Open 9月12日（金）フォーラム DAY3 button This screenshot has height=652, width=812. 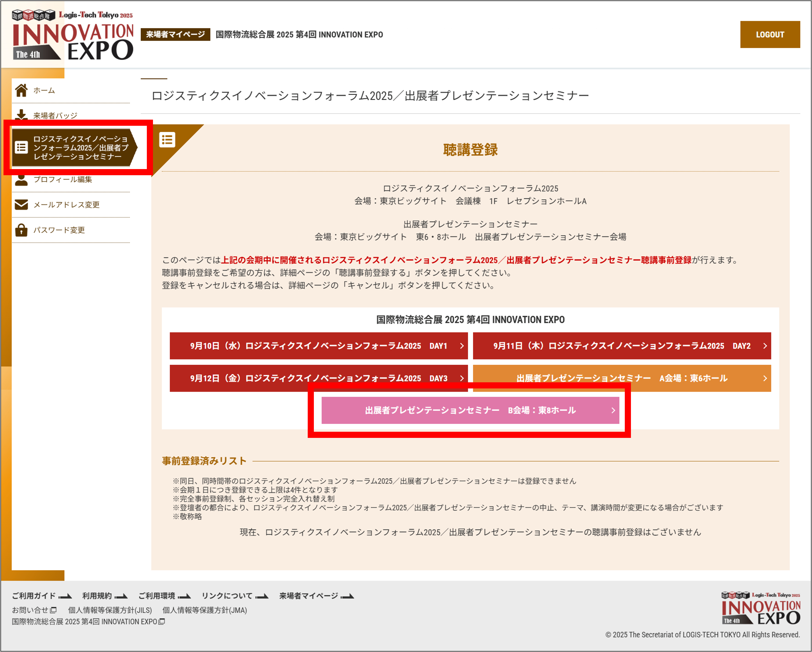(319, 378)
